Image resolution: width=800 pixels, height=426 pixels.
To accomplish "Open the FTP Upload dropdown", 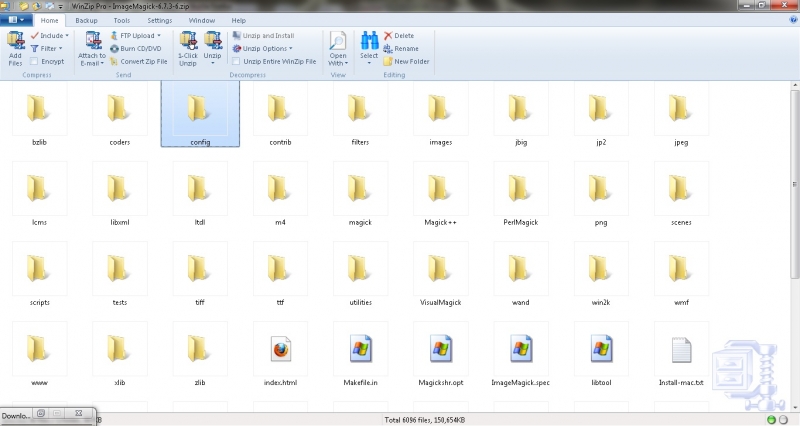I will coord(138,35).
